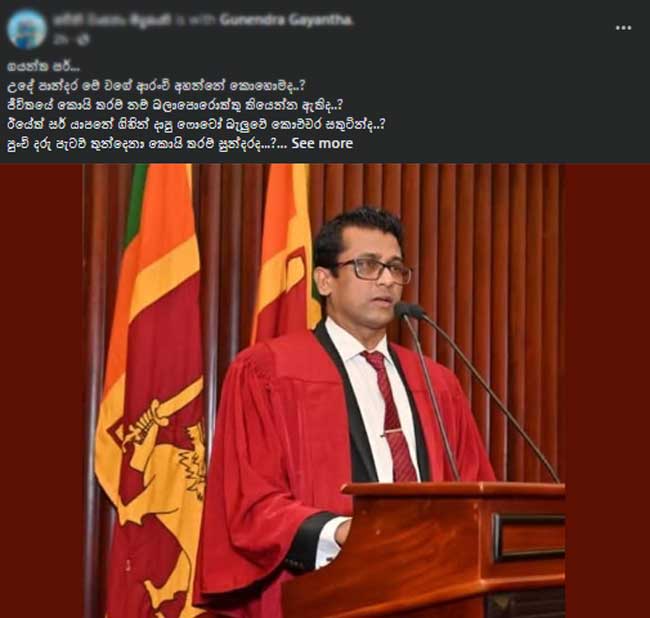Click the Sri Lankan lion flag in the photo
The width and height of the screenshot is (650, 618).
coord(151,390)
